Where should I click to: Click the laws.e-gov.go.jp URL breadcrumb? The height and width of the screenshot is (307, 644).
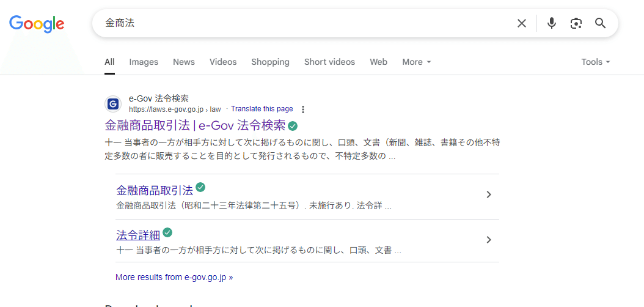pos(175,109)
